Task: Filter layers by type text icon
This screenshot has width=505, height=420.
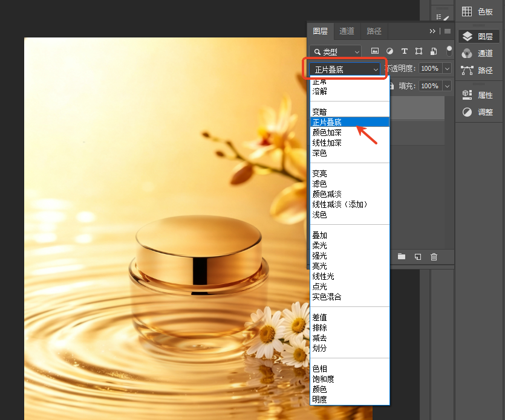Action: pos(405,51)
